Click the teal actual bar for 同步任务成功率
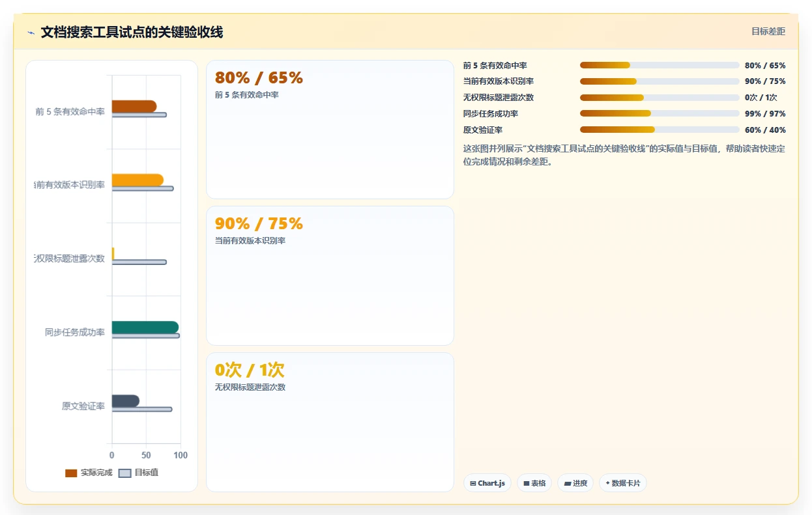Viewport: 812px width, 515px height. (145, 327)
